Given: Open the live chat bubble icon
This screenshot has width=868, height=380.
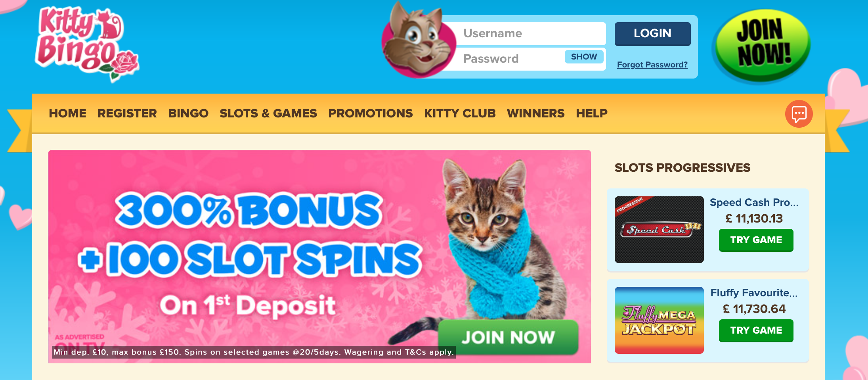Looking at the screenshot, I should click(x=799, y=114).
